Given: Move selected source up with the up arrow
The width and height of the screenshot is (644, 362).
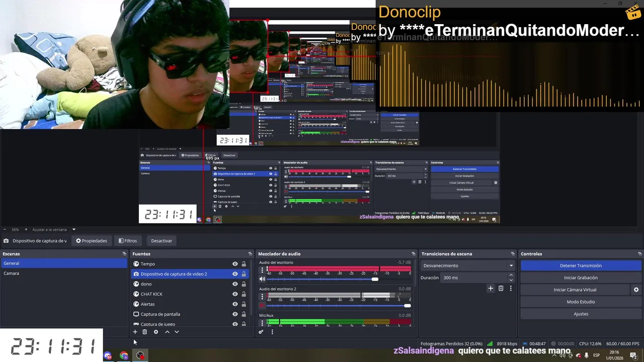Looking at the screenshot, I should point(168,332).
